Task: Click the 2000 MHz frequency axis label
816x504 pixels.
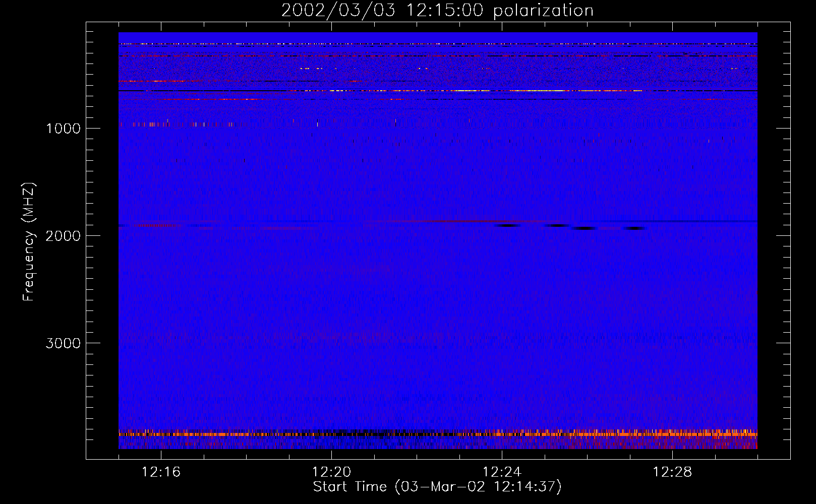Action: [63, 236]
